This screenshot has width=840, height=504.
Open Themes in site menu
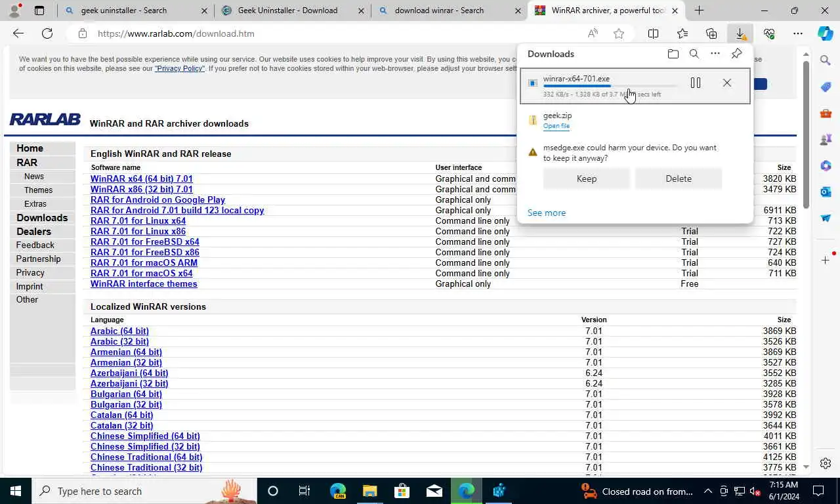(x=38, y=190)
